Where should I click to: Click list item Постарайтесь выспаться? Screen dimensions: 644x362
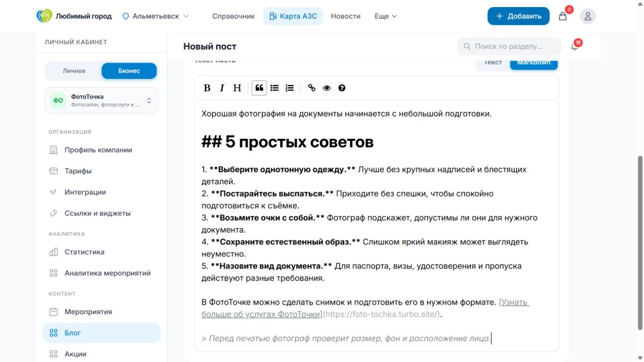point(347,200)
